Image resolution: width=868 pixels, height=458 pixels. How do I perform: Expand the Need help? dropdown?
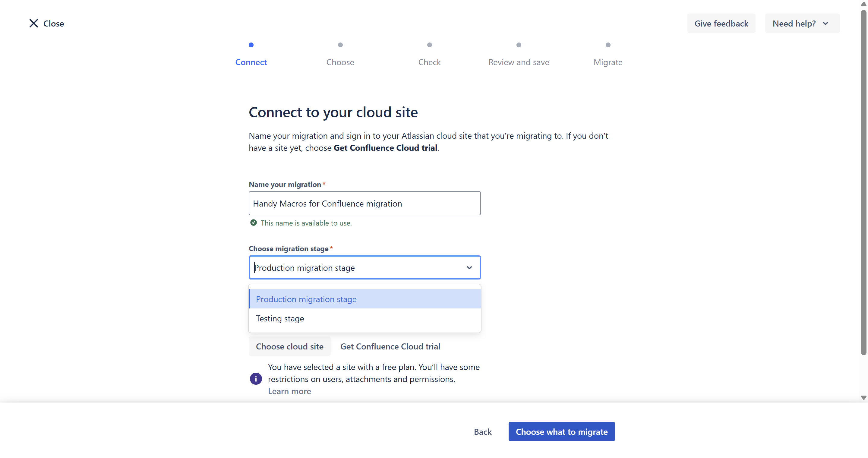(x=802, y=23)
